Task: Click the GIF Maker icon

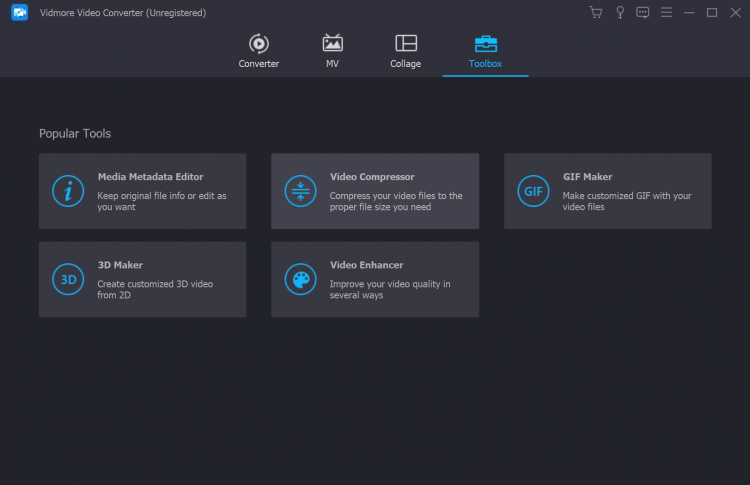Action: 533,191
